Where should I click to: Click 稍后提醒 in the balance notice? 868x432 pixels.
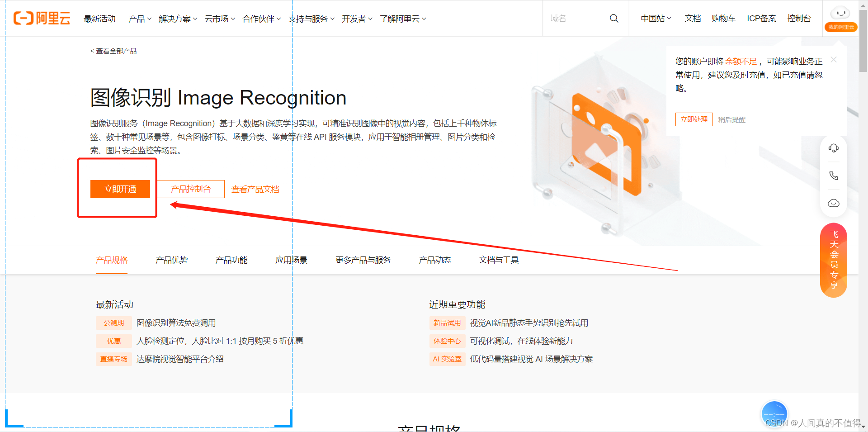732,120
